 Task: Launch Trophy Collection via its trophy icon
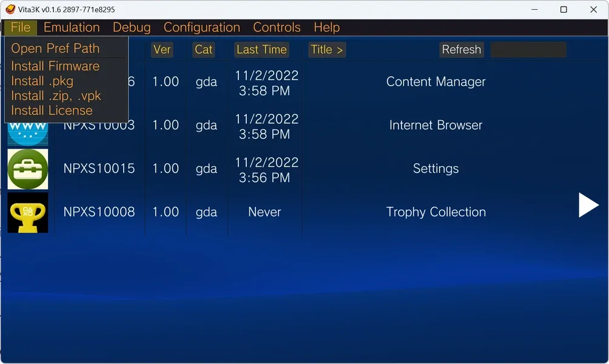[x=27, y=212]
